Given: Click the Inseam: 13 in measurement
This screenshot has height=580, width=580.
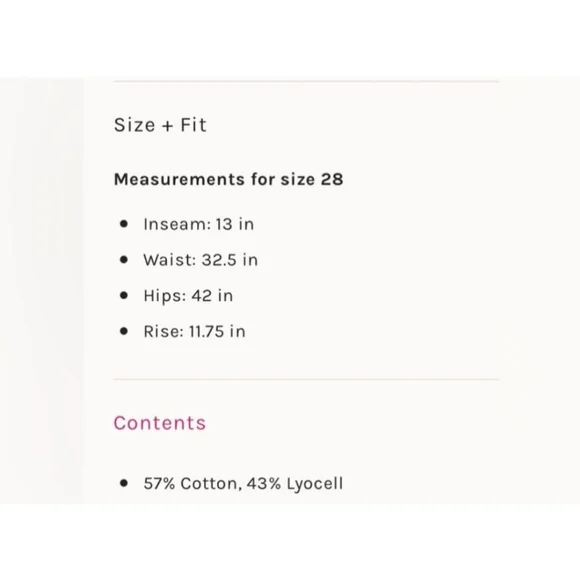Looking at the screenshot, I should pos(199,224).
